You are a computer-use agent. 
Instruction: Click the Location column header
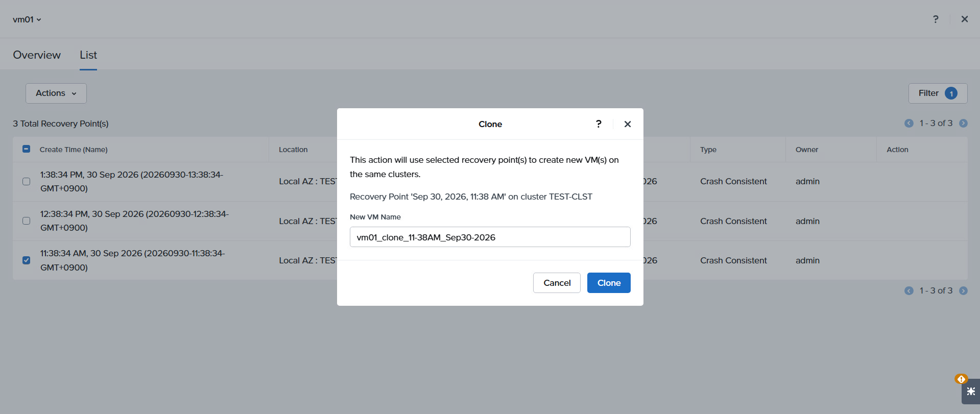click(x=293, y=150)
